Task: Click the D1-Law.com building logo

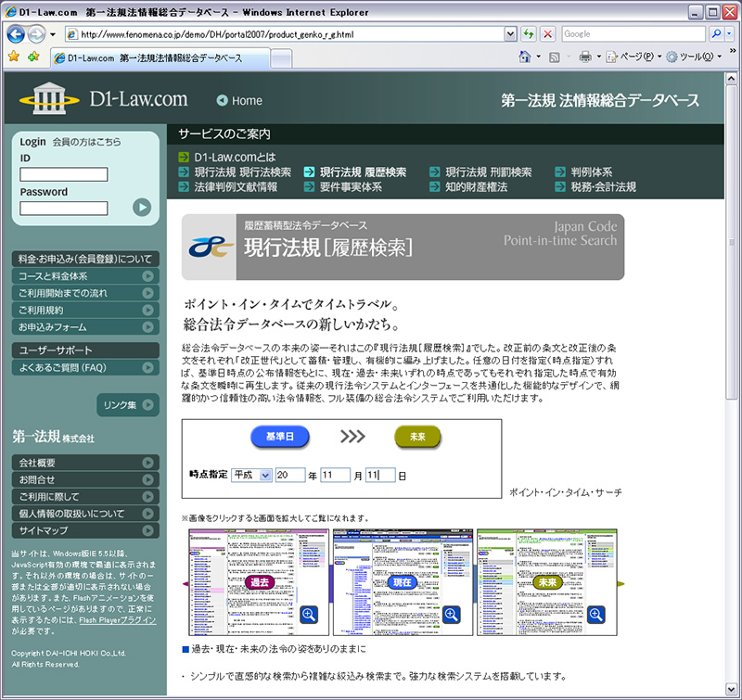Action: pos(49,98)
